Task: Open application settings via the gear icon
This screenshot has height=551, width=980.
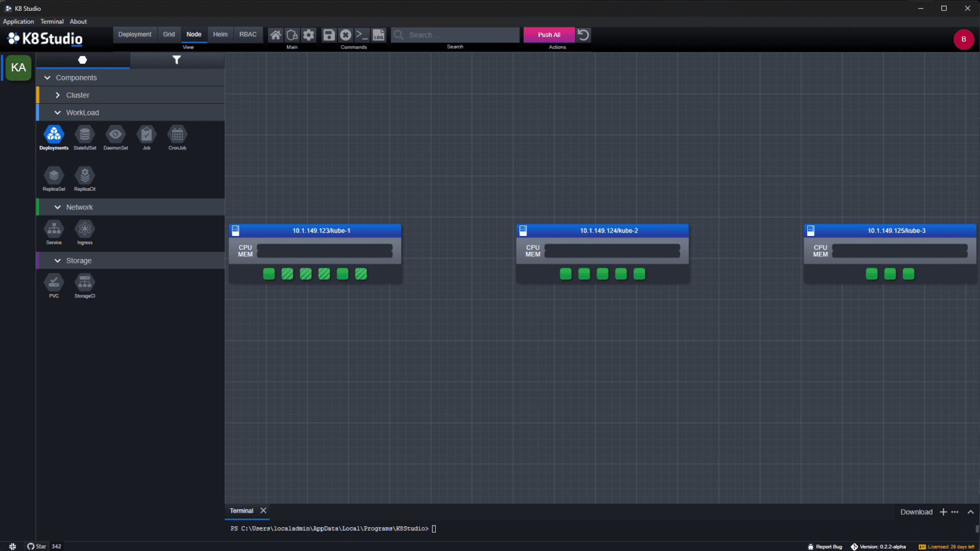Action: pyautogui.click(x=309, y=35)
